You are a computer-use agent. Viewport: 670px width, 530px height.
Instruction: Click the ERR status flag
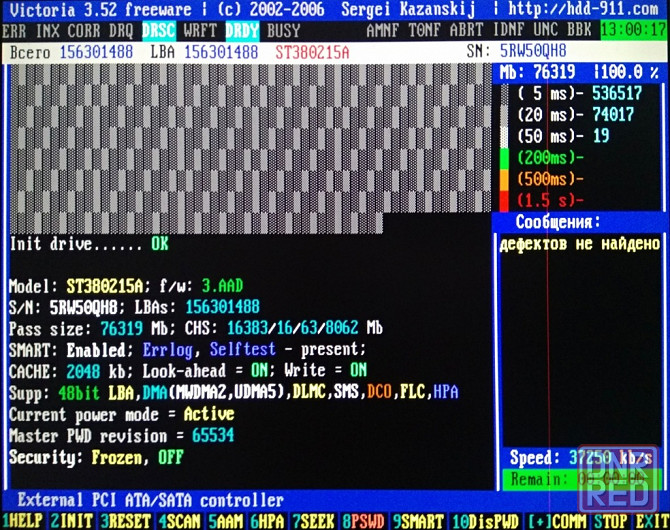pyautogui.click(x=14, y=31)
